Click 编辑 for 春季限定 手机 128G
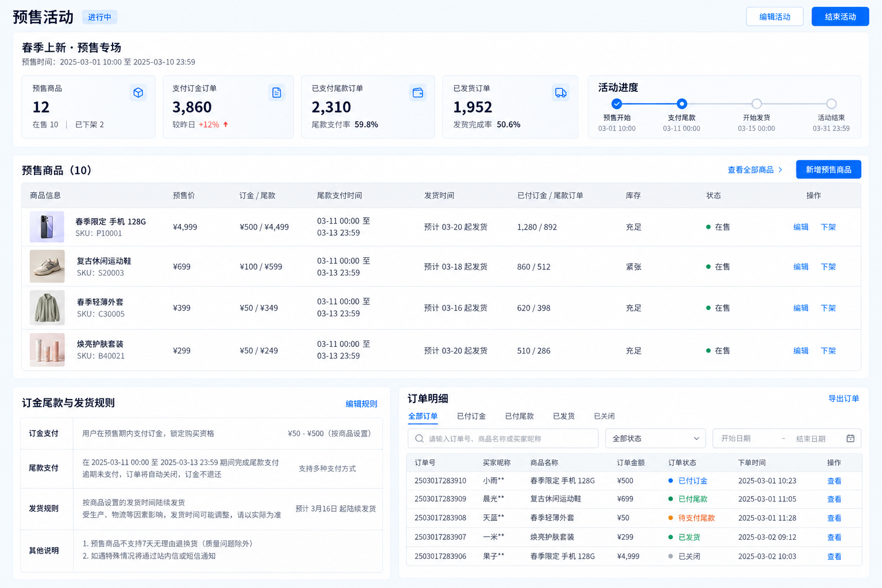 pyautogui.click(x=801, y=227)
